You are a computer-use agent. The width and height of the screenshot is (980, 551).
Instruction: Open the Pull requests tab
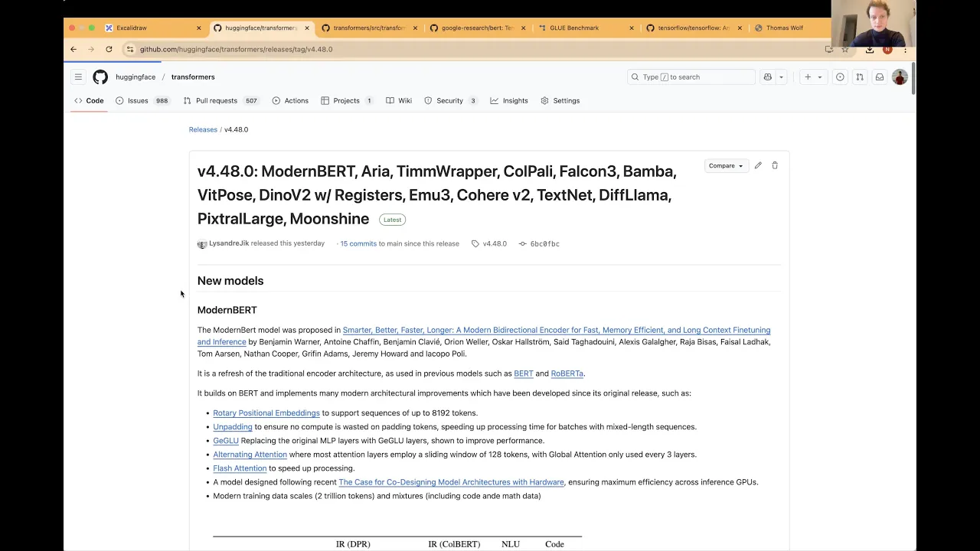point(220,100)
